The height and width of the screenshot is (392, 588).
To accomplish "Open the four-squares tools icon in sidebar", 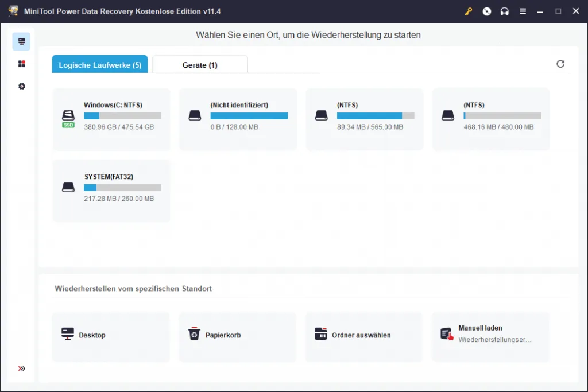I will (22, 64).
